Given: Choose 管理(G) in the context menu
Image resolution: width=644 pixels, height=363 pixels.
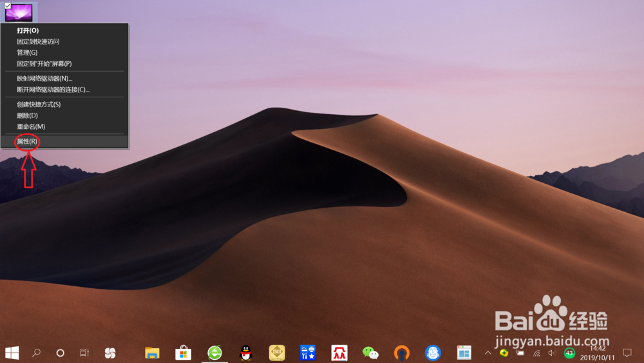Looking at the screenshot, I should [x=64, y=53].
